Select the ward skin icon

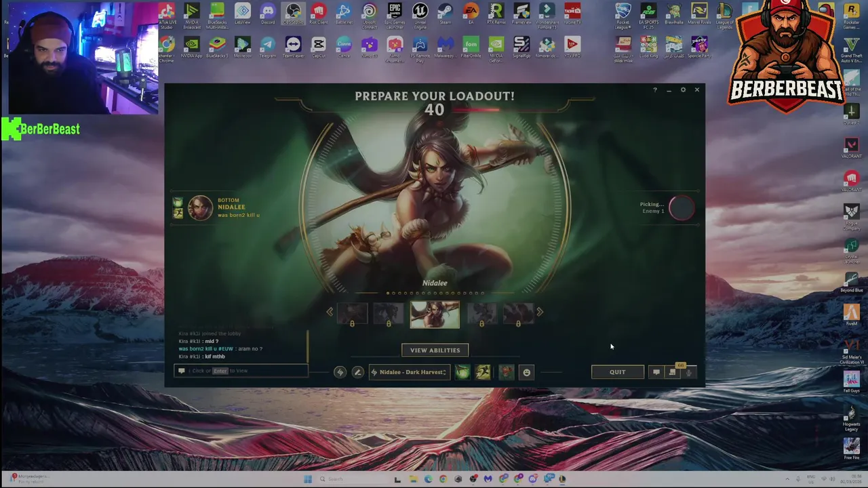tap(507, 372)
